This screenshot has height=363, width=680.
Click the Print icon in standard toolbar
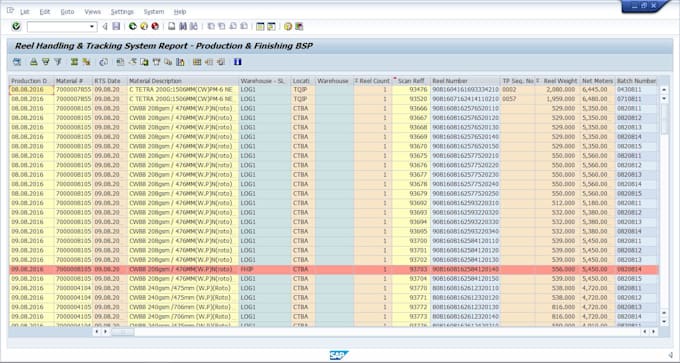point(172,26)
